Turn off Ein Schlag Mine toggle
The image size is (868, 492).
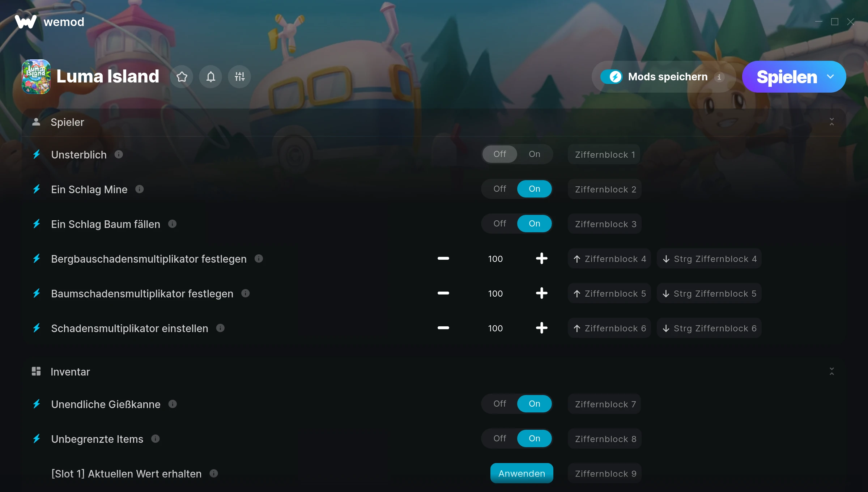point(499,189)
